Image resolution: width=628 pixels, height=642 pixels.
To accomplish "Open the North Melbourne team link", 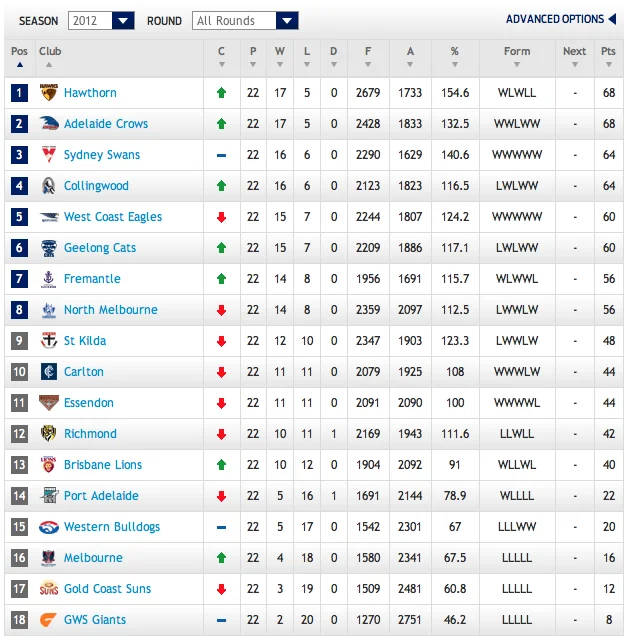I will pos(111,310).
